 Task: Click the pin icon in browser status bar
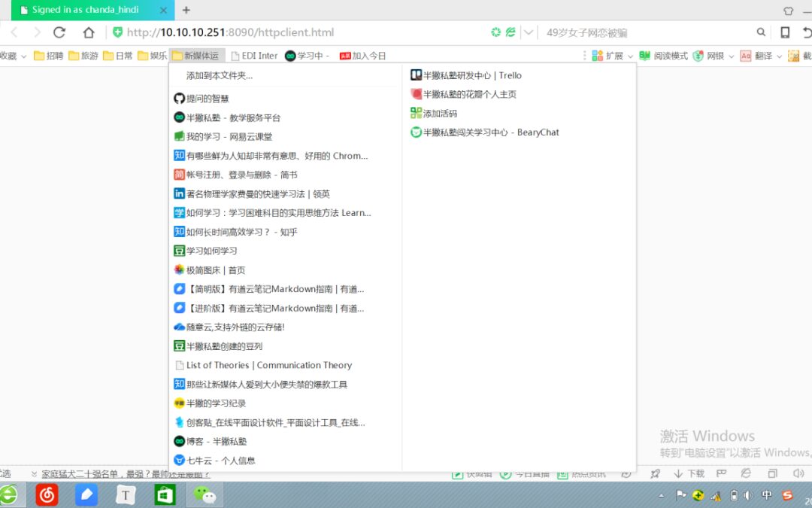point(655,473)
